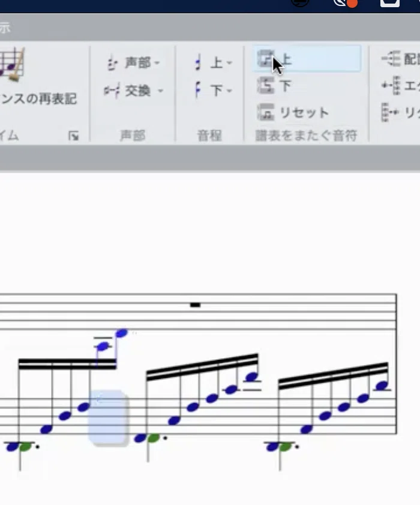Click cross-staff notes 下 (down) button
Image resolution: width=420 pixels, height=505 pixels.
pyautogui.click(x=274, y=86)
